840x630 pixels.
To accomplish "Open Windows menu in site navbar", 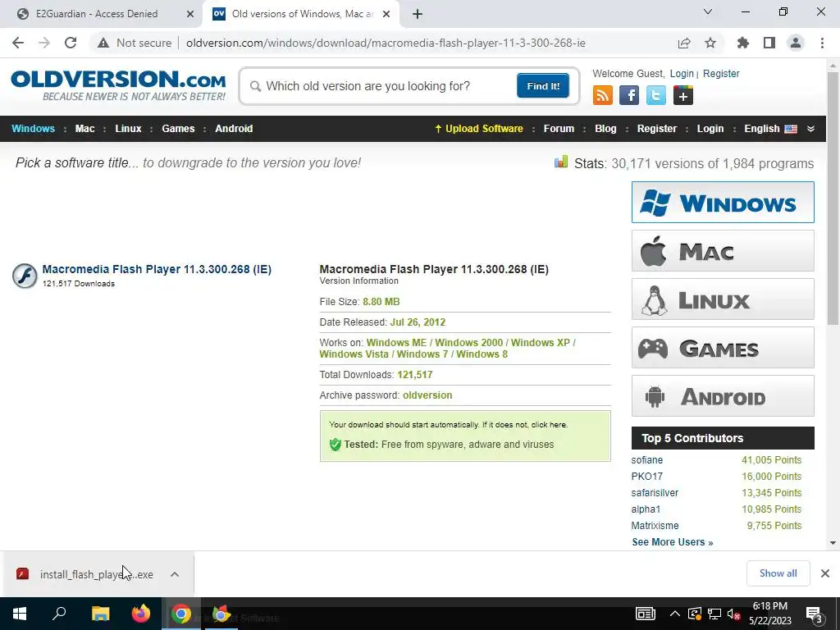I will click(33, 129).
